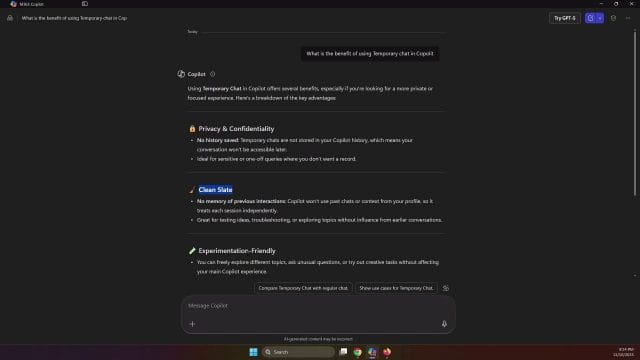Open the Windows Start menu
Viewport: 640px width, 360px height.
pyautogui.click(x=253, y=352)
